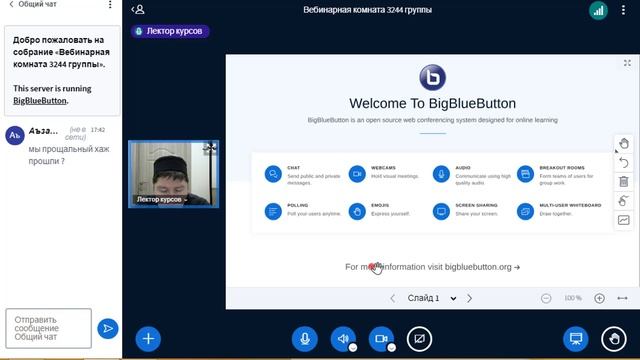Viewport: 640px width, 360px height.
Task: Click the Аъза user avatar in chat
Action: coord(15,136)
